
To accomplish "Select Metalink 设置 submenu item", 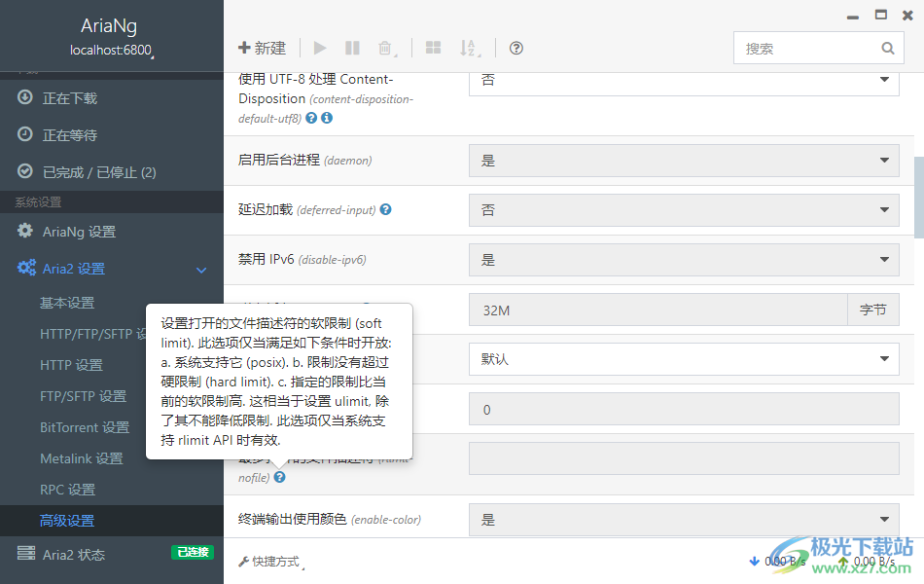I will 82,458.
